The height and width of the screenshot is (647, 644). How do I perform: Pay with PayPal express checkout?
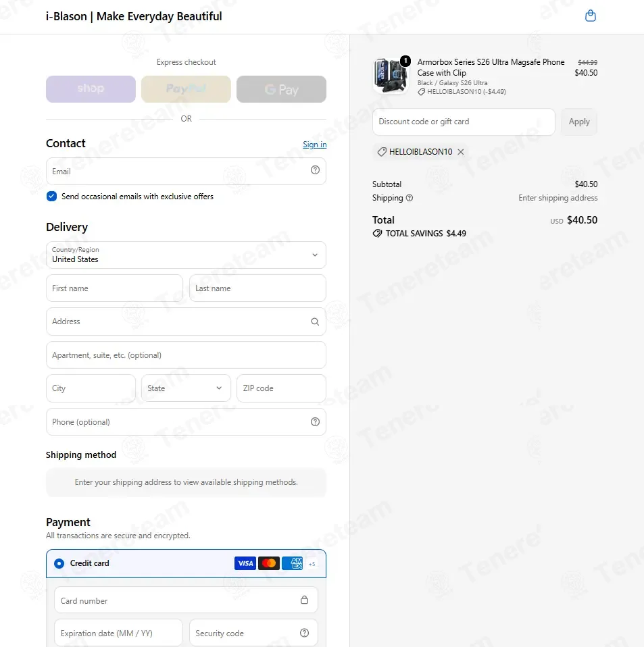(x=187, y=89)
